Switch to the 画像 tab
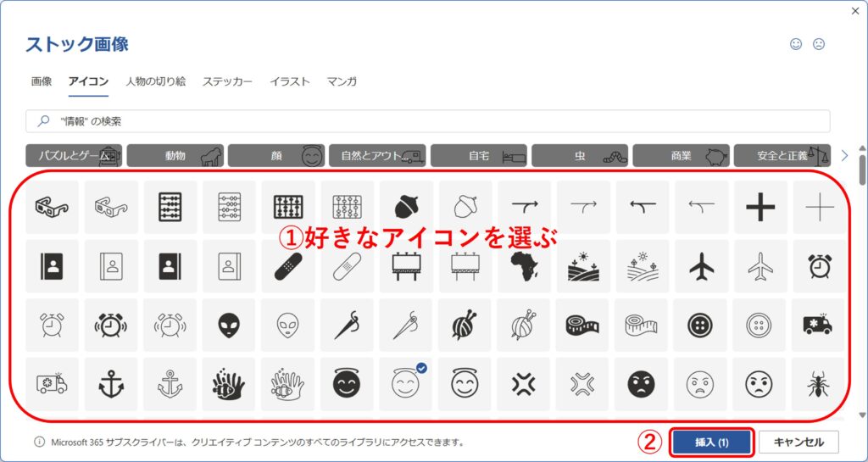This screenshot has height=462, width=868. pos(42,81)
